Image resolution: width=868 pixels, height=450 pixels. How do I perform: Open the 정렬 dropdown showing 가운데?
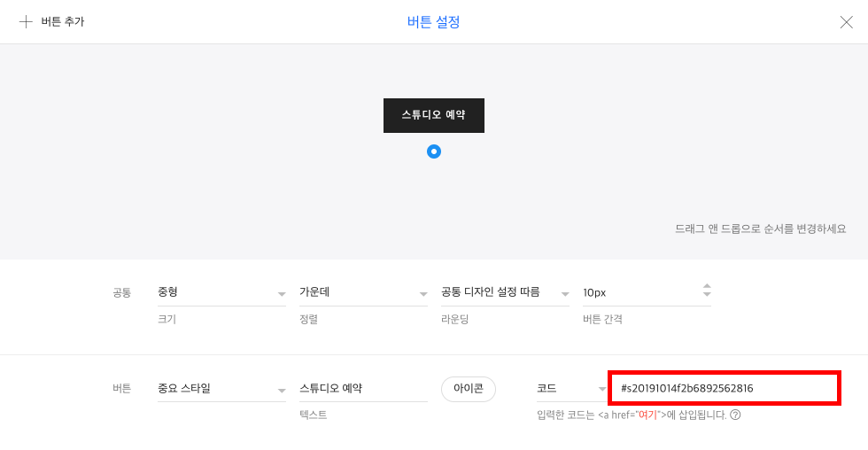point(363,292)
